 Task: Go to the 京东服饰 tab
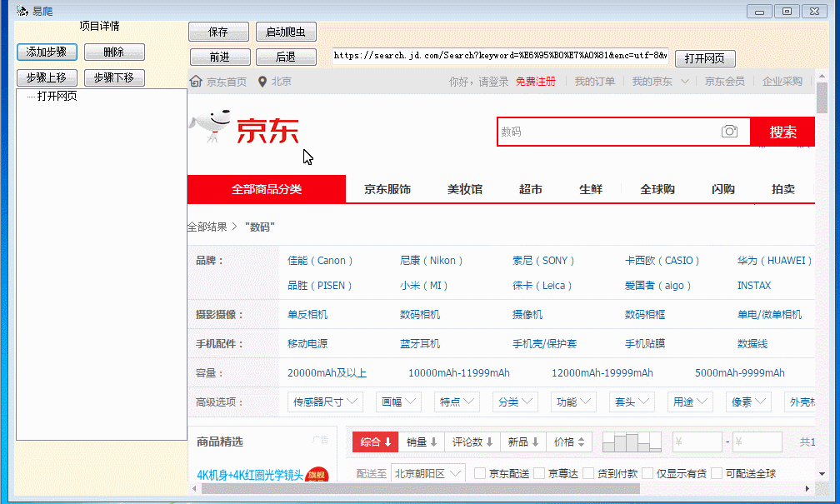387,189
